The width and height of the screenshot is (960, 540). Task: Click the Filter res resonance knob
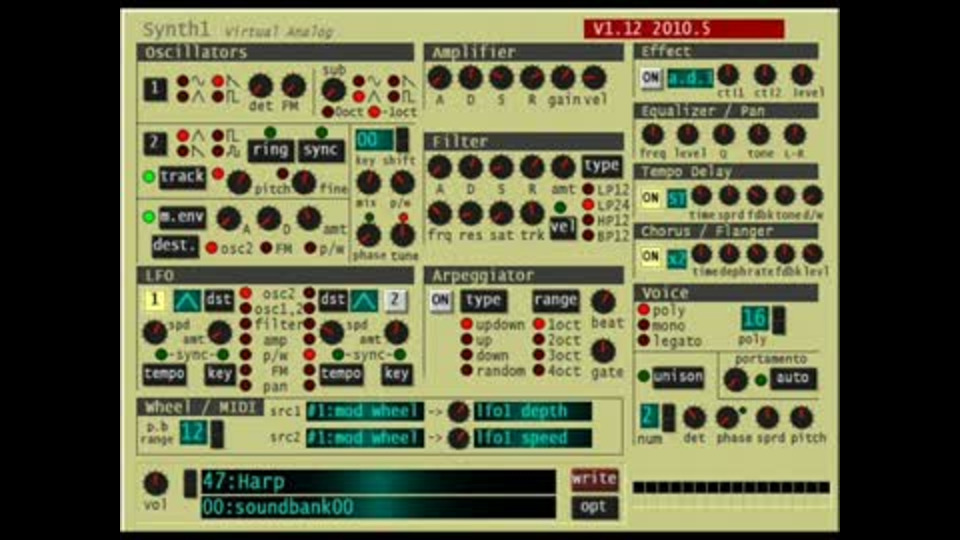pyautogui.click(x=470, y=213)
